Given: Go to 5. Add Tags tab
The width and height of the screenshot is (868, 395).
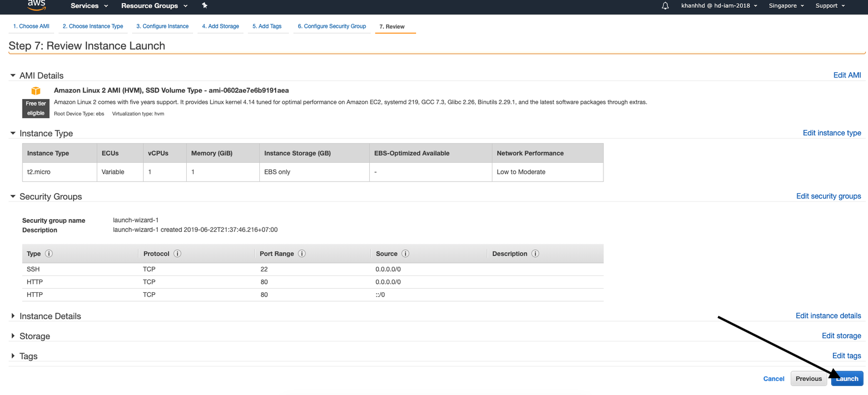Looking at the screenshot, I should tap(267, 26).
